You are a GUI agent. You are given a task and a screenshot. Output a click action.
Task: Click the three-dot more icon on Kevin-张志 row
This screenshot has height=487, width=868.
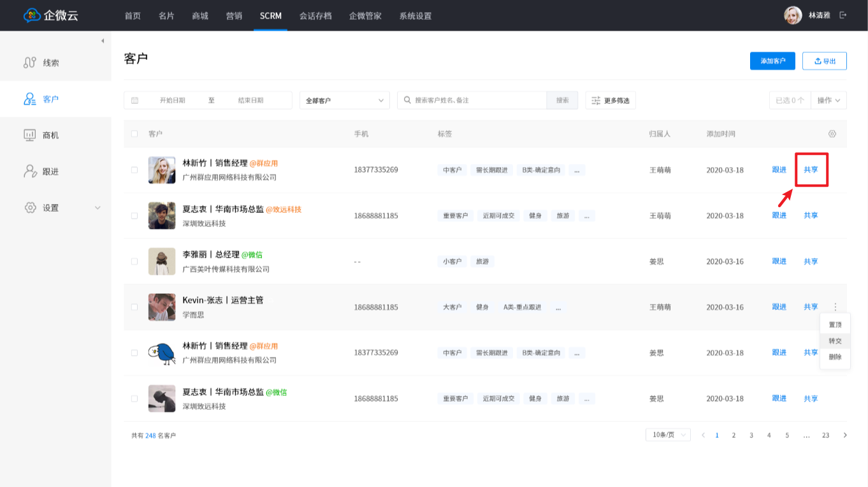click(835, 307)
